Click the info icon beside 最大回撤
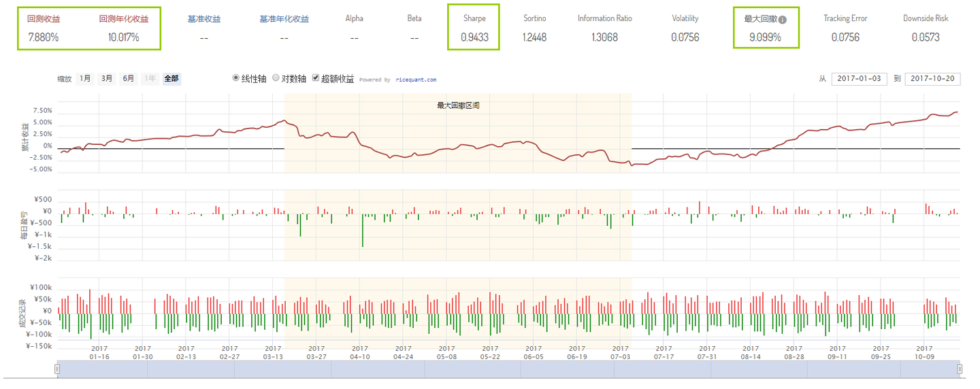 point(783,20)
